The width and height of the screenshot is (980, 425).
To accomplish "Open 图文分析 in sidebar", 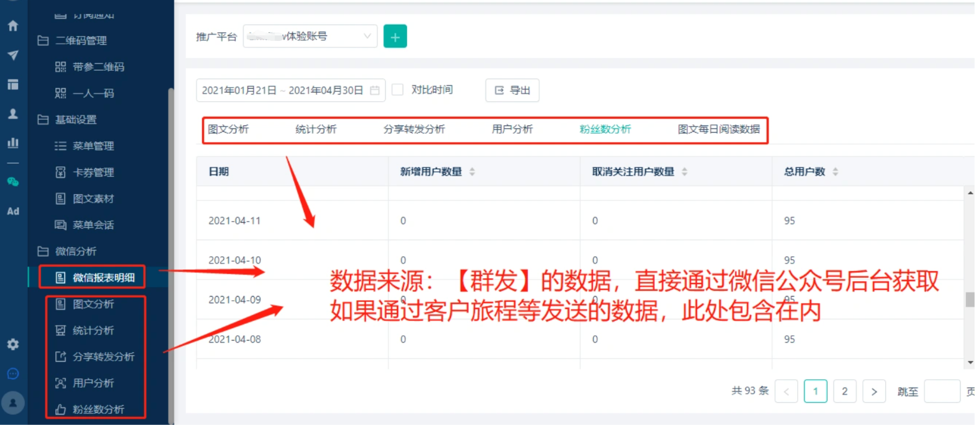I will pyautogui.click(x=84, y=304).
